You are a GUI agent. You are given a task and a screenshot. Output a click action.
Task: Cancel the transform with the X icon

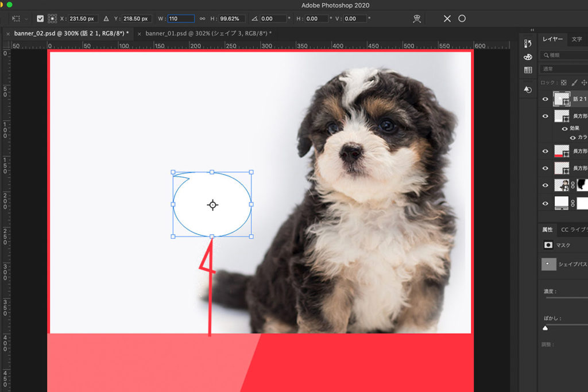[447, 18]
